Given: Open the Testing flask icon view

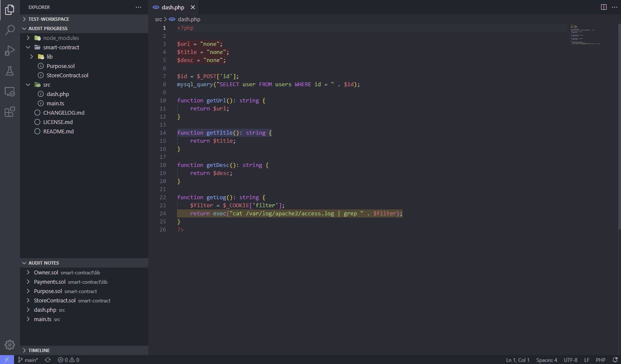Looking at the screenshot, I should pos(10,71).
